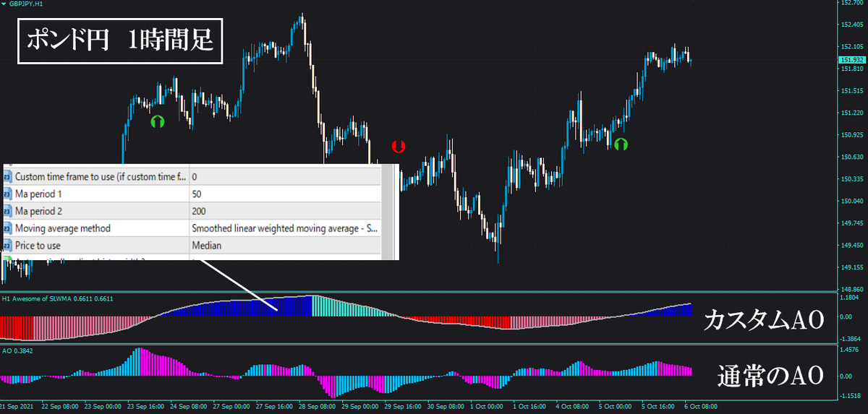Edit the Ma period 2 value 200

pyautogui.click(x=284, y=211)
